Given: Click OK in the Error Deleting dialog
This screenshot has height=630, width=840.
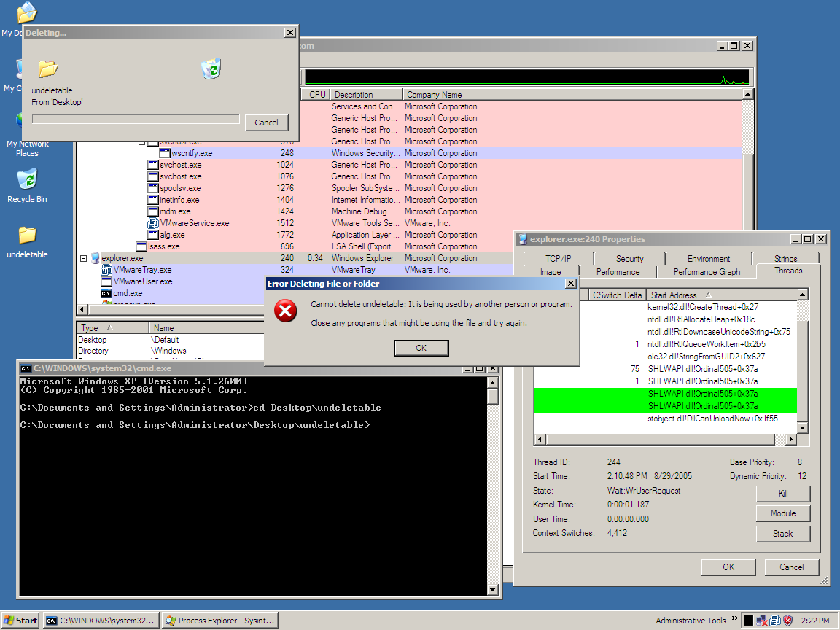Looking at the screenshot, I should click(x=421, y=349).
